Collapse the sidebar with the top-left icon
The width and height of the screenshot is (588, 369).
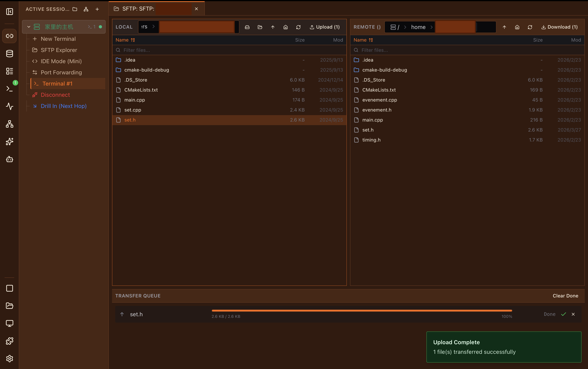click(x=10, y=11)
